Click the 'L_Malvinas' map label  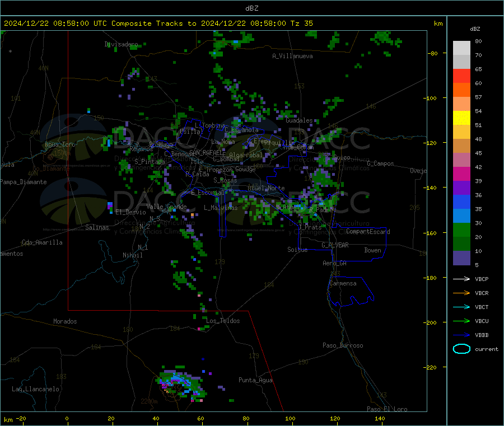point(221,208)
